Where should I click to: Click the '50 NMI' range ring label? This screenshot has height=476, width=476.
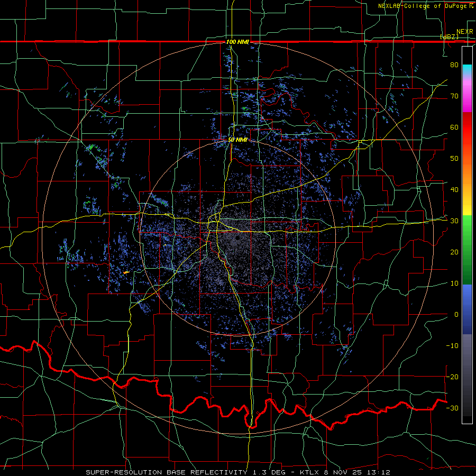coord(237,140)
